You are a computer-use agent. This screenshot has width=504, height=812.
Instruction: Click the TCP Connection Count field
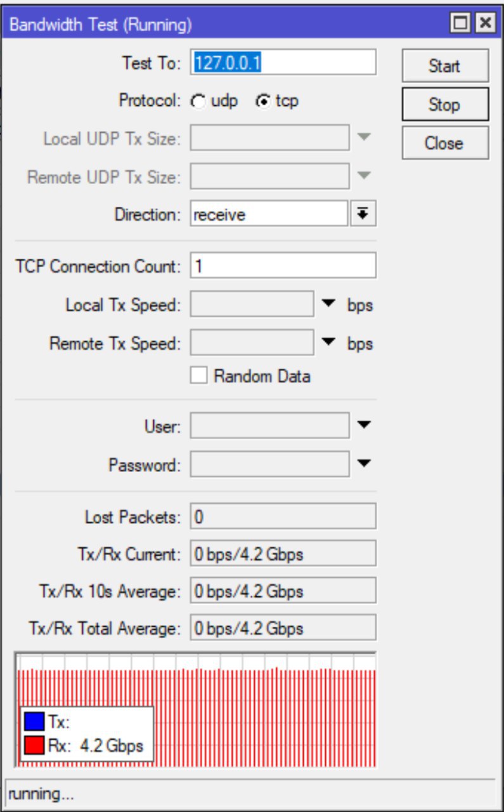pyautogui.click(x=283, y=266)
